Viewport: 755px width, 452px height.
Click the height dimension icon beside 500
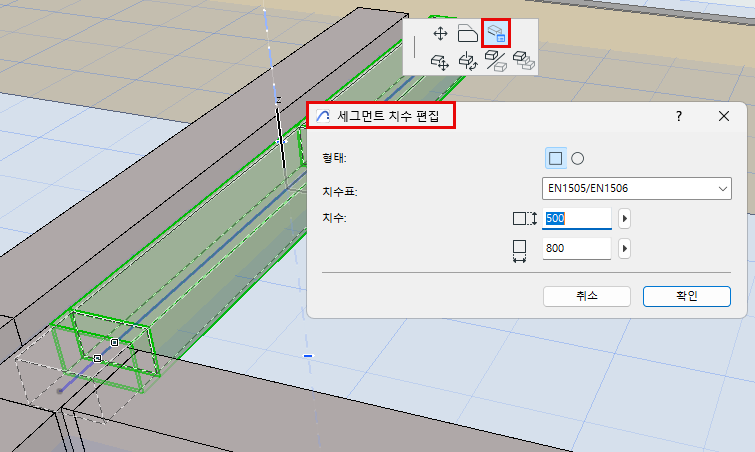[x=524, y=219]
